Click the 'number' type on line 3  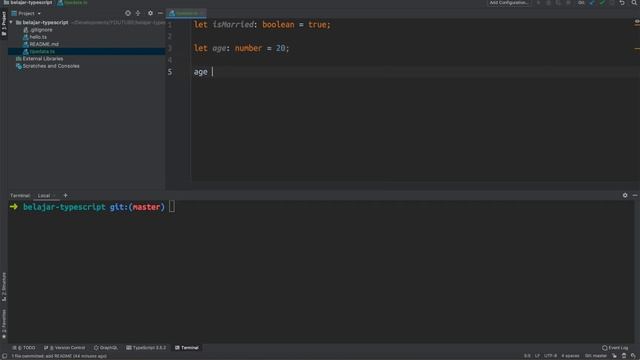[248, 48]
